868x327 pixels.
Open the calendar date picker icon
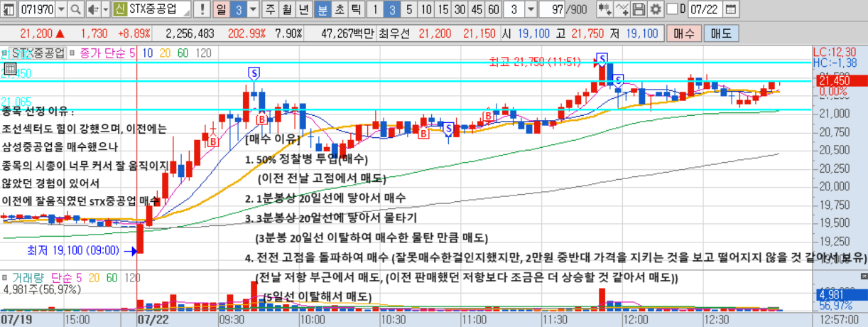(x=731, y=10)
